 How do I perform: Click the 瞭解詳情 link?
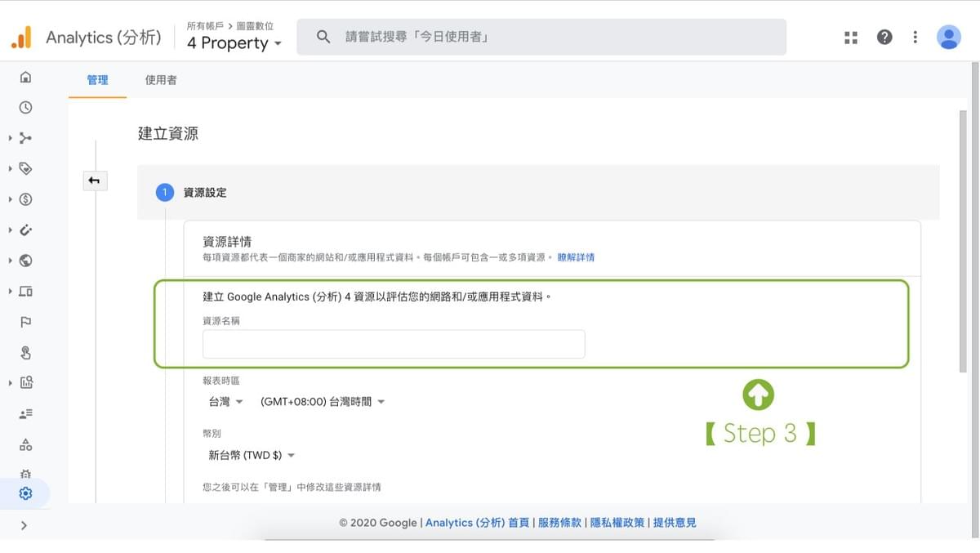(x=576, y=257)
